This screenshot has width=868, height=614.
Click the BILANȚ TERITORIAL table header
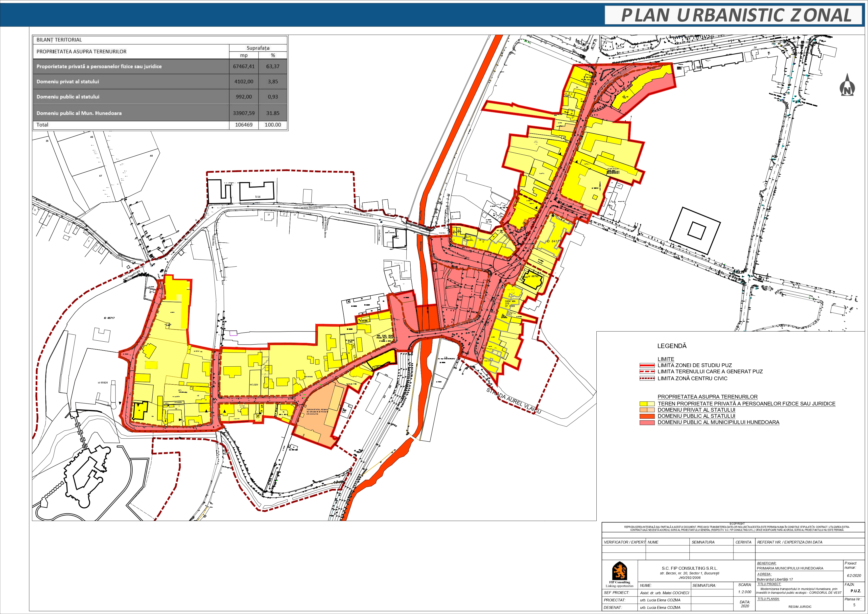coord(59,40)
